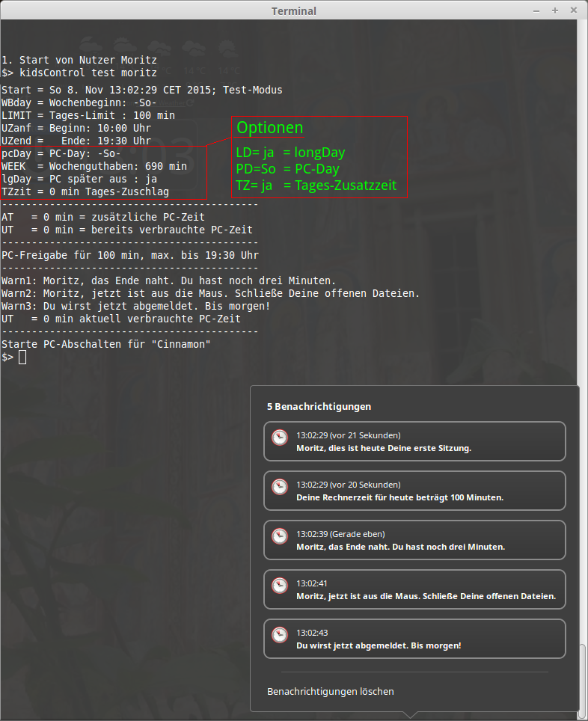The height and width of the screenshot is (721, 588).
Task: Click the clock icon of the 'erste Sitzung' notification
Action: point(280,438)
